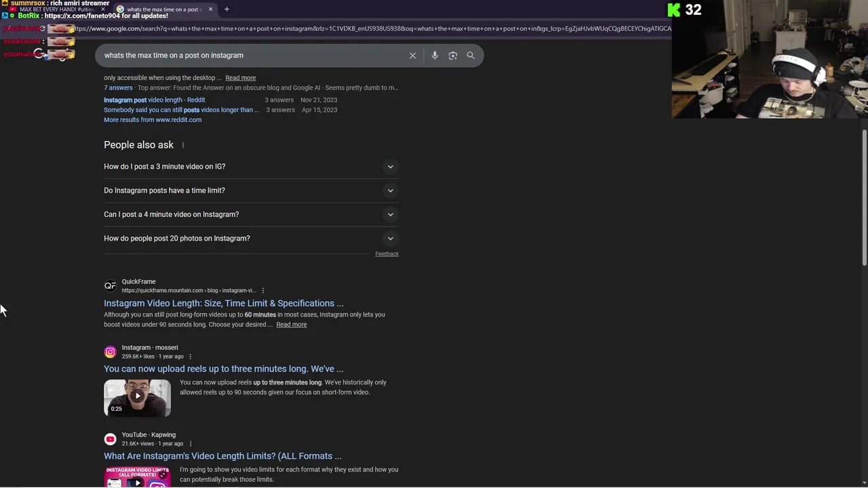Screen dimensions: 868x488
Task: Open 'Instagram post video length - Reddit' link
Action: pyautogui.click(x=155, y=100)
